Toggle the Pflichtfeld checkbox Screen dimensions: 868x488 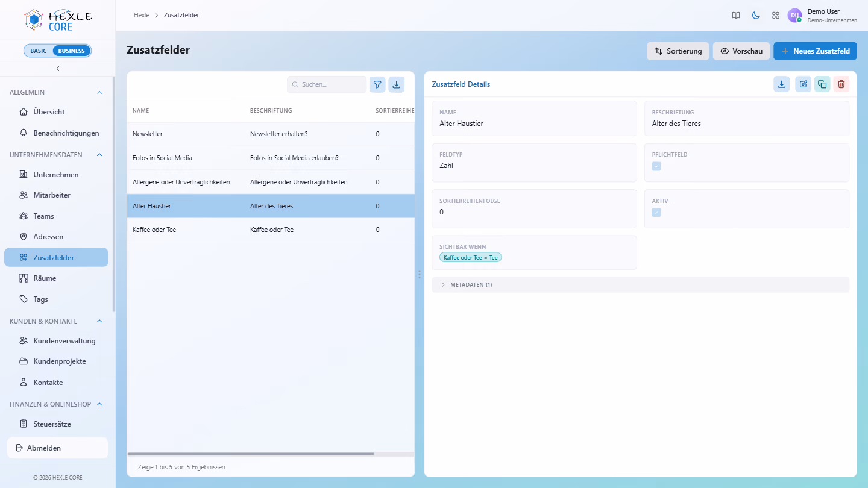pyautogui.click(x=656, y=166)
